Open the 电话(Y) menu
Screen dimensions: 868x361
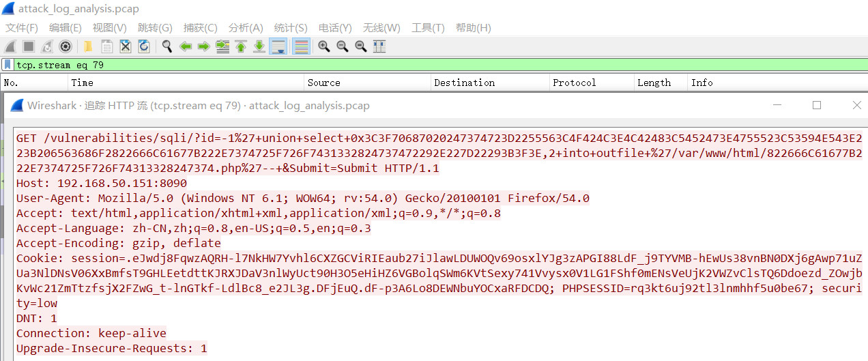click(335, 28)
